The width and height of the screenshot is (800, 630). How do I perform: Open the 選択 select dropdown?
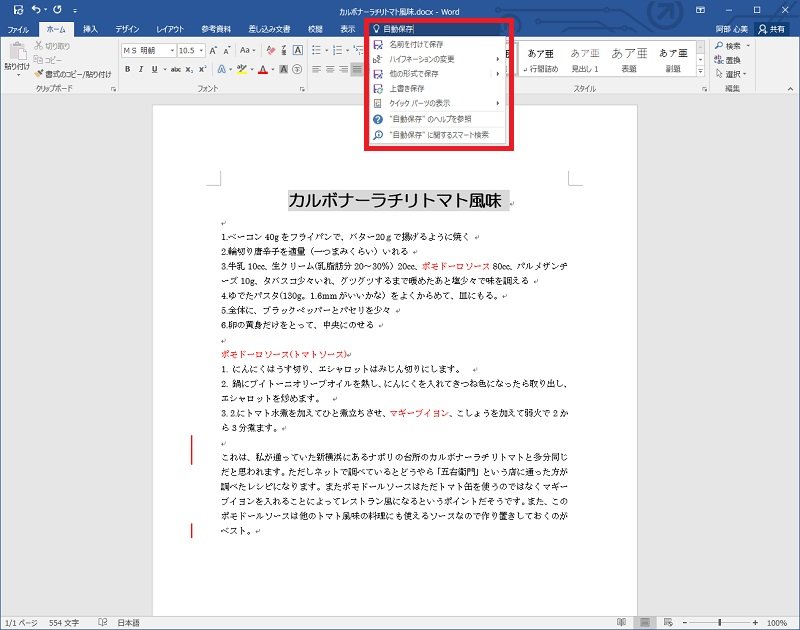731,74
